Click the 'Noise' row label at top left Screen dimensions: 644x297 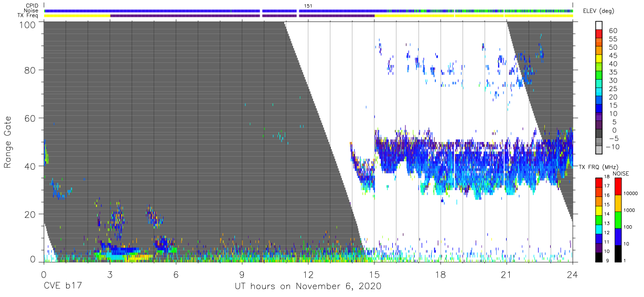(31, 10)
